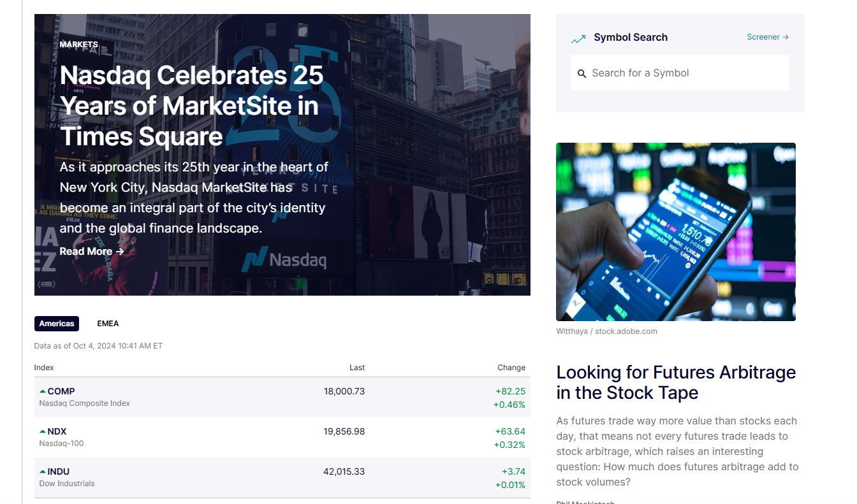This screenshot has height=504, width=857.
Task: Click the MARKETS category label
Action: point(79,45)
